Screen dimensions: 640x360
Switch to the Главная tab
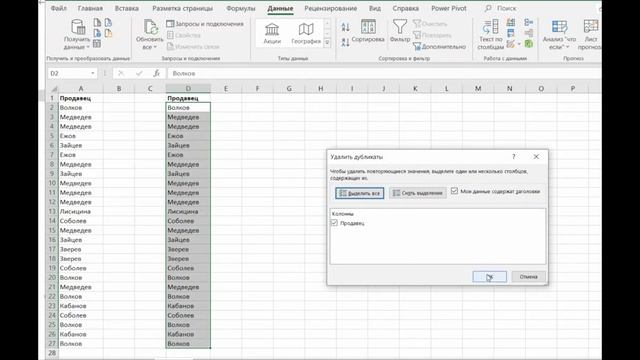[x=90, y=8]
